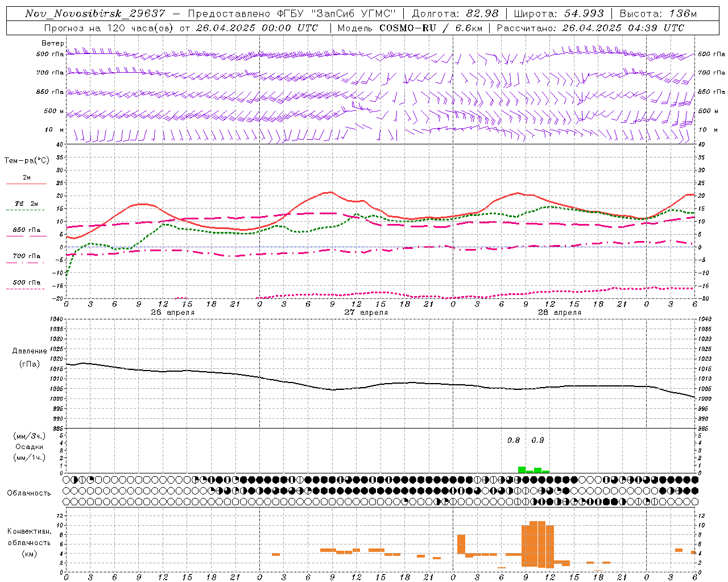Viewport: 728px width, 582px height.
Task: Click the Высота: 136м header value
Action: coord(658,14)
